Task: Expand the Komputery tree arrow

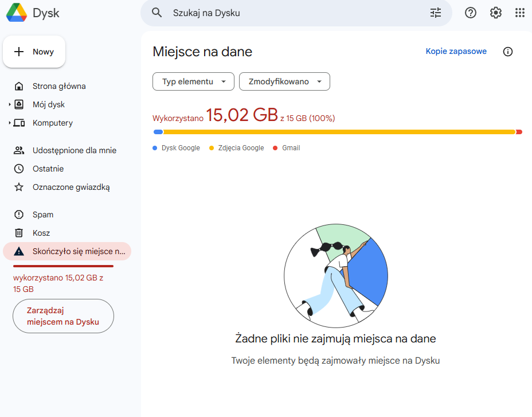Action: (x=10, y=123)
